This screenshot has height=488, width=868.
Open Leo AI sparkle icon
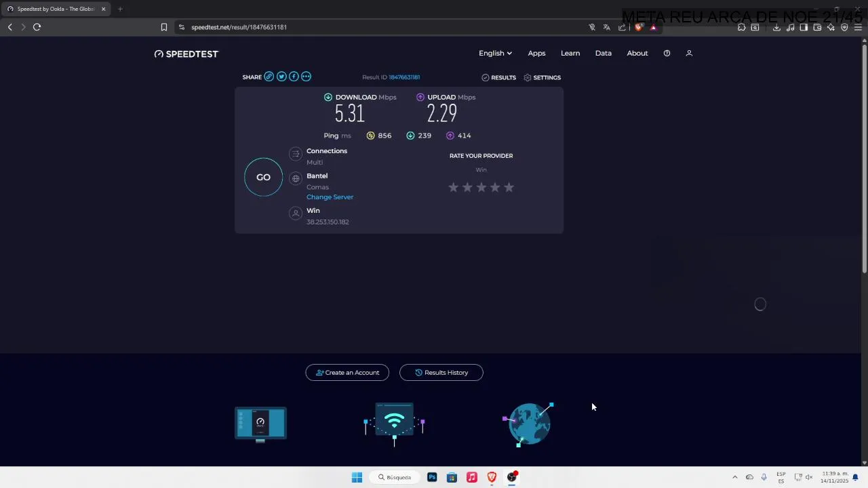pyautogui.click(x=831, y=27)
